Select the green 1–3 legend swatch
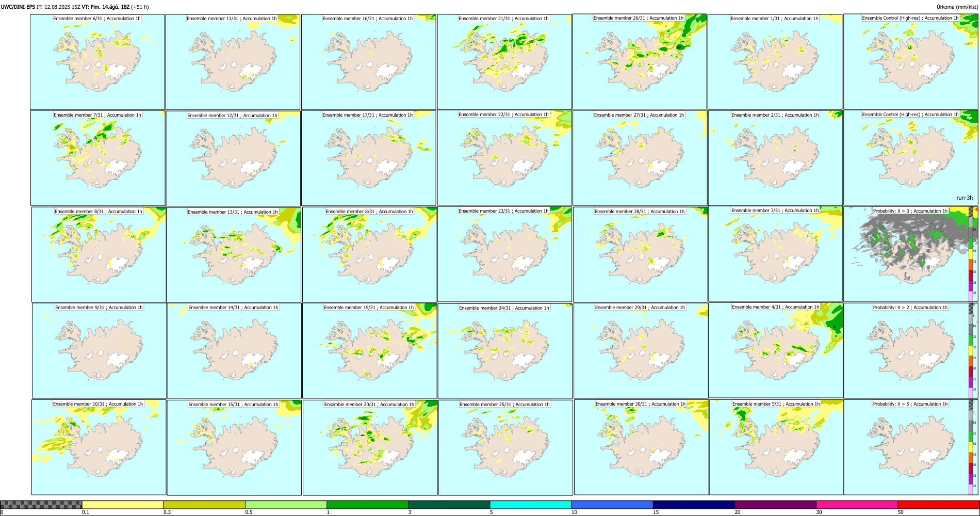980x516 pixels. [x=367, y=505]
